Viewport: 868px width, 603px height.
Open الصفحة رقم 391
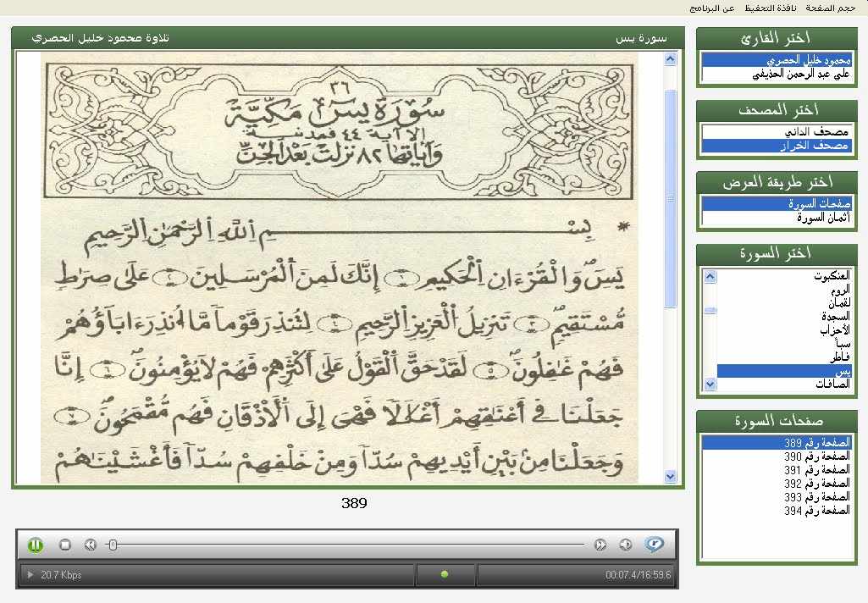click(777, 470)
